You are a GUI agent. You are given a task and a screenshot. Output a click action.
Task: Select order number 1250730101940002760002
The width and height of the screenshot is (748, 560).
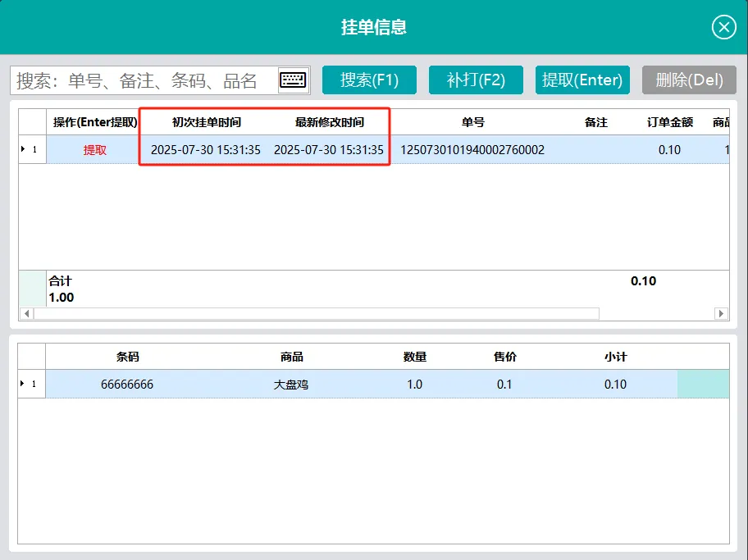[472, 150]
